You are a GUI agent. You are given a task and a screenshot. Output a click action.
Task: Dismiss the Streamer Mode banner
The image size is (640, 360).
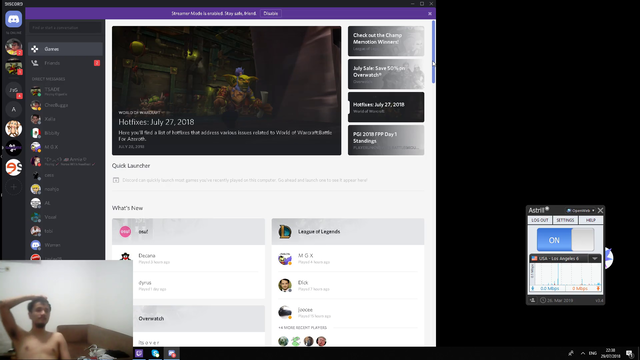point(430,13)
